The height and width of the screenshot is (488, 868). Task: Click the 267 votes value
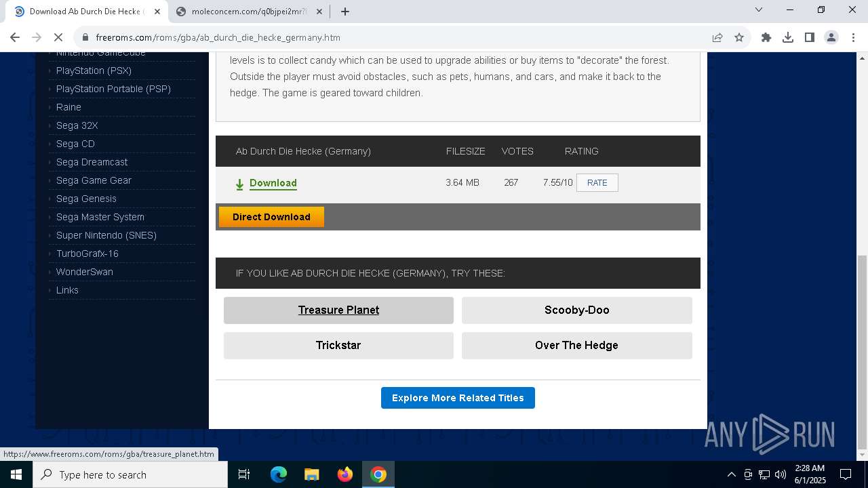pos(511,182)
